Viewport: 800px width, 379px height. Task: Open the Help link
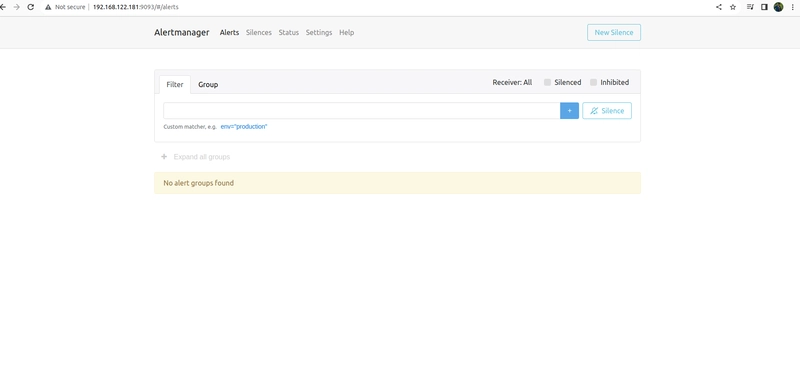(x=346, y=32)
